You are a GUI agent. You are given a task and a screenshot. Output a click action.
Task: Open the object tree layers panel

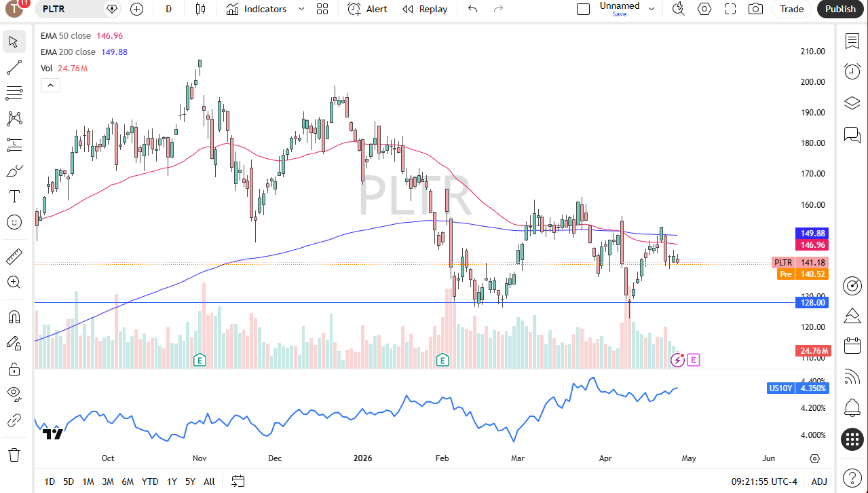coord(852,103)
